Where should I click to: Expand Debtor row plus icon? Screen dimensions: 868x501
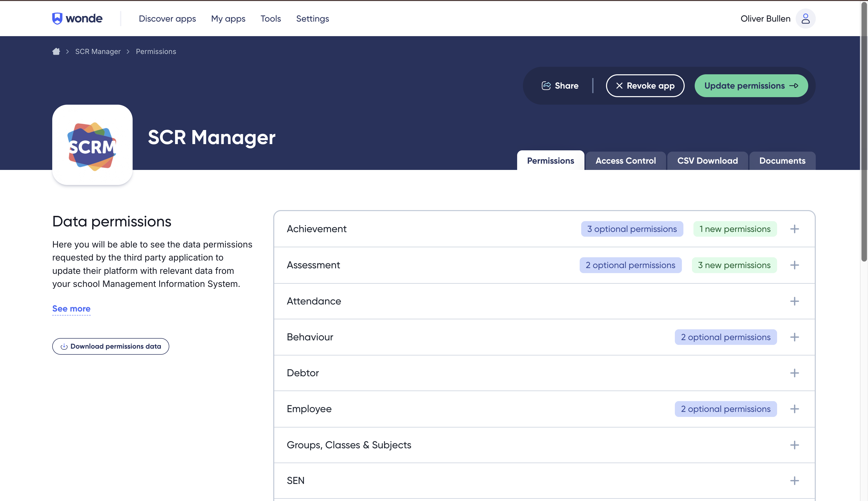(x=794, y=373)
